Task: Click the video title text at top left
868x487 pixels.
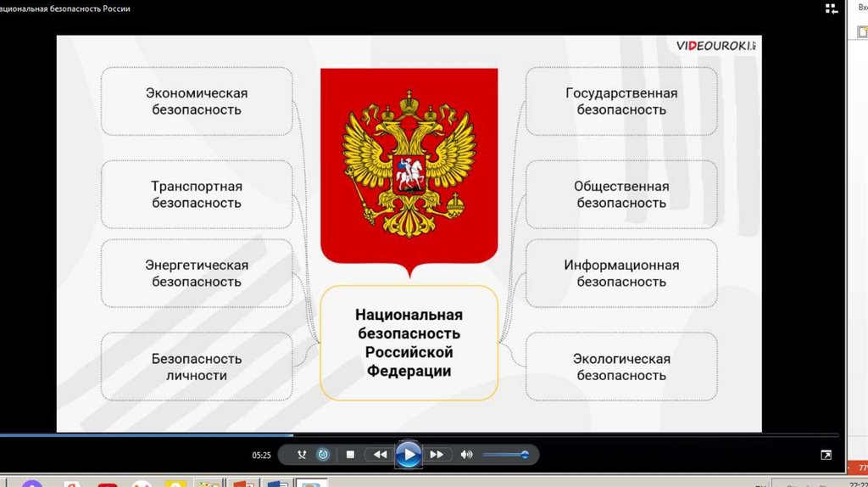Action: click(65, 8)
